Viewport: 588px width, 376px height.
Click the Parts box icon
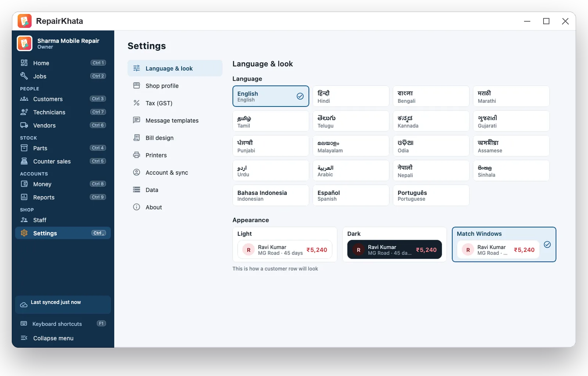[x=24, y=148]
